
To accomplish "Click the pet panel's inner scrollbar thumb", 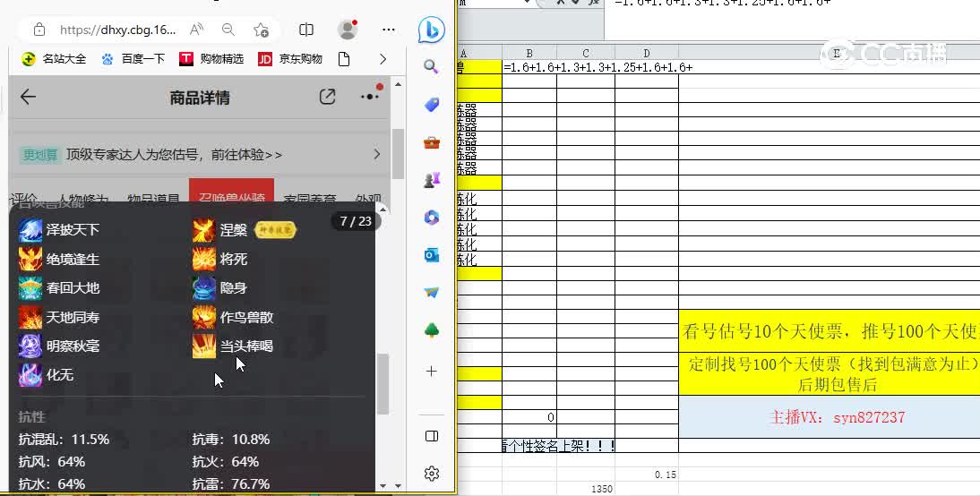I will pos(383,384).
